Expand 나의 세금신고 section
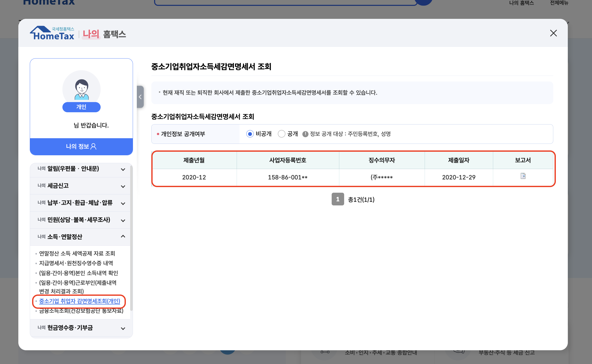 (x=123, y=186)
